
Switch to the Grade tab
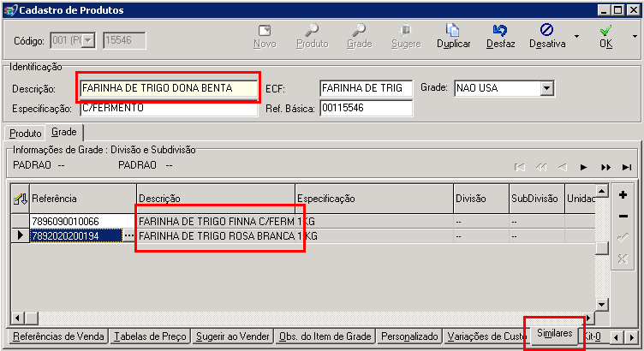(64, 132)
